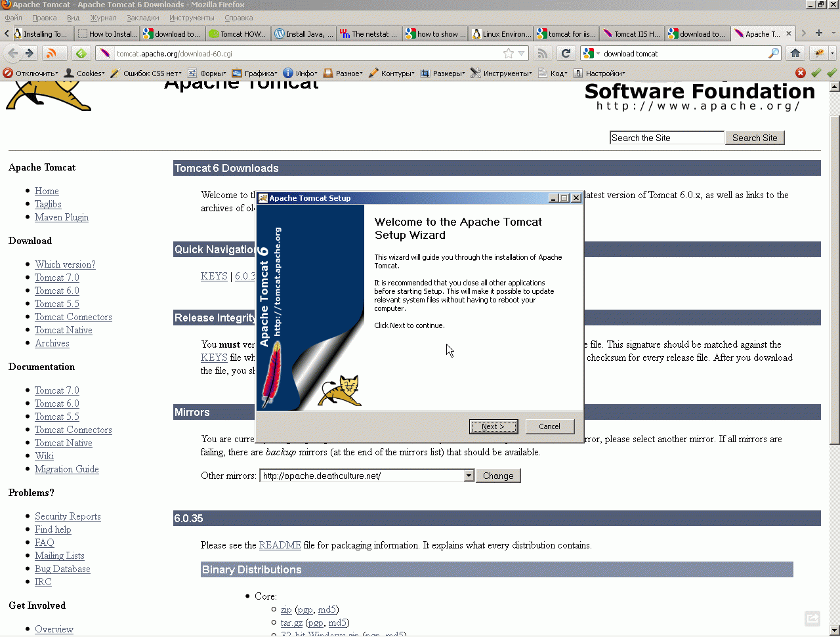This screenshot has width=840, height=637.
Task: Open the Which version? link
Action: click(65, 264)
